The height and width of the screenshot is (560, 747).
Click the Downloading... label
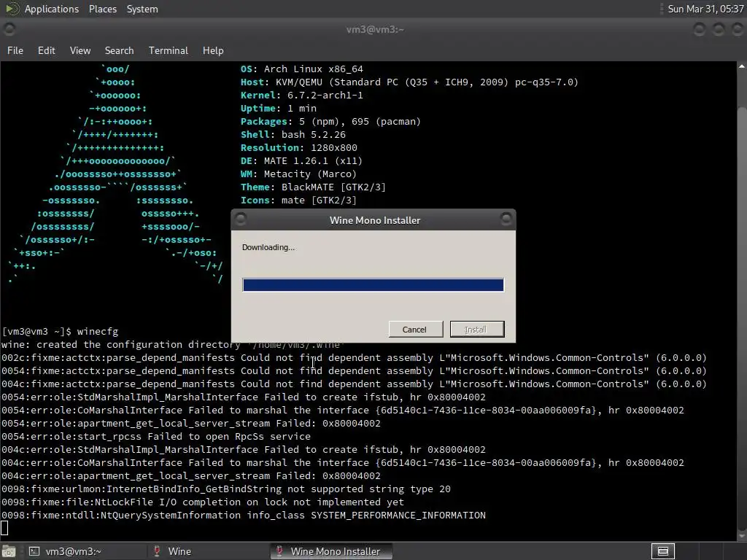click(268, 247)
